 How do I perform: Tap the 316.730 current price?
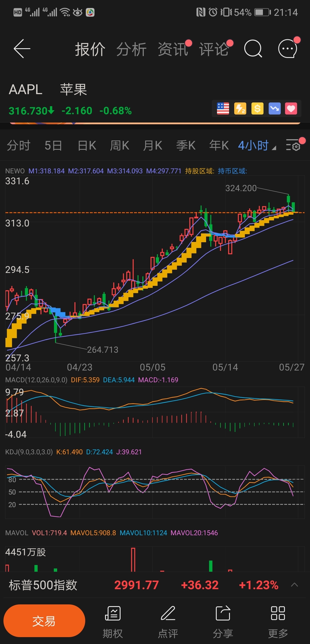(x=28, y=111)
